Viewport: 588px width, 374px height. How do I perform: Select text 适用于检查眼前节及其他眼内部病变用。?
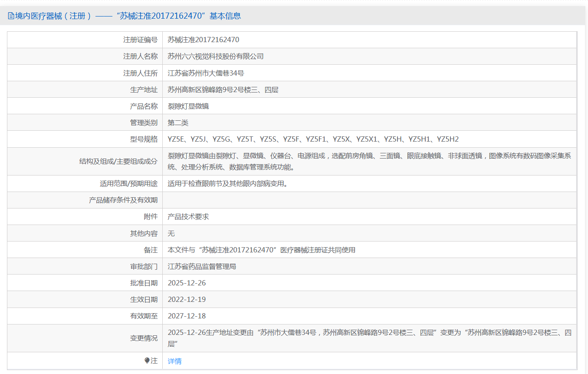click(x=228, y=183)
